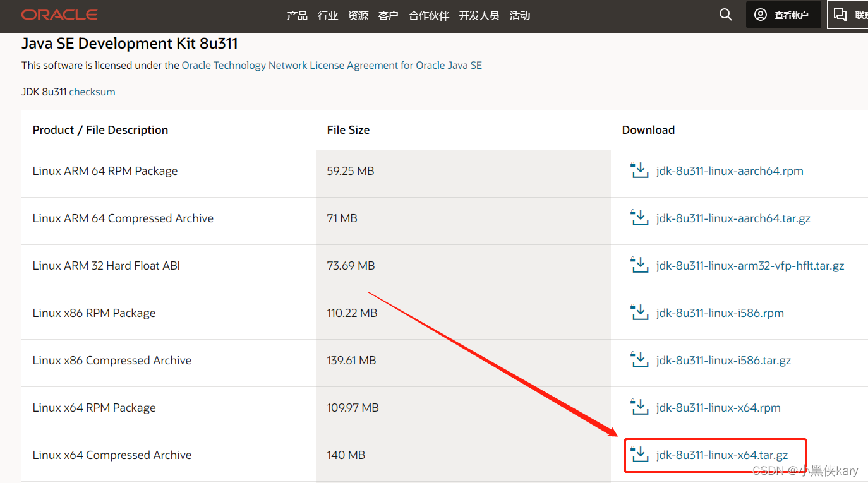The width and height of the screenshot is (868, 483).
Task: Download jdk-8u311-linux-arm32-vfp-hflt.tar.gz link
Action: [750, 266]
